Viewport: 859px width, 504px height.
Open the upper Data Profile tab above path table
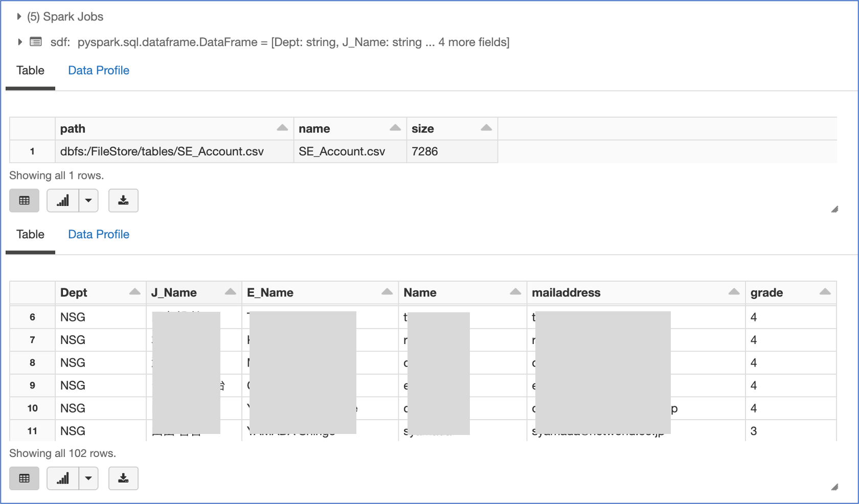tap(99, 71)
